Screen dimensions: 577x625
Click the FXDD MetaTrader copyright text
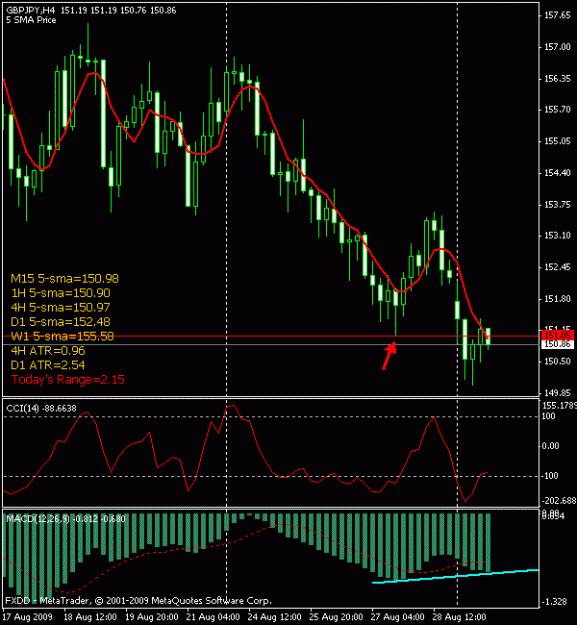(138, 601)
